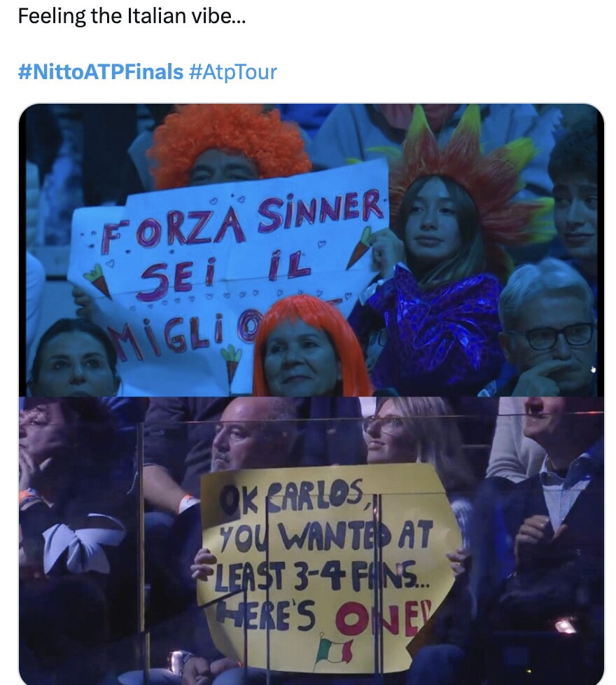Open the bottom photo with the yellow Carlos sign
The height and width of the screenshot is (685, 616).
[x=311, y=541]
